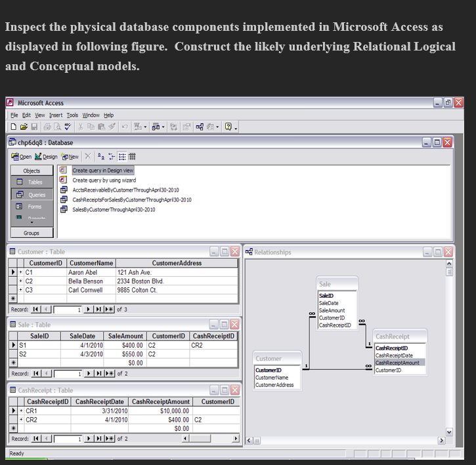Click the Objects bar header button
The width and height of the screenshot is (476, 465).
click(32, 171)
